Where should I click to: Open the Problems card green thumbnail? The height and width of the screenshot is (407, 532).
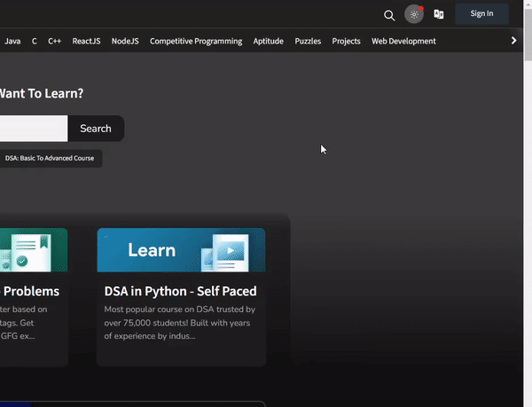(34, 250)
